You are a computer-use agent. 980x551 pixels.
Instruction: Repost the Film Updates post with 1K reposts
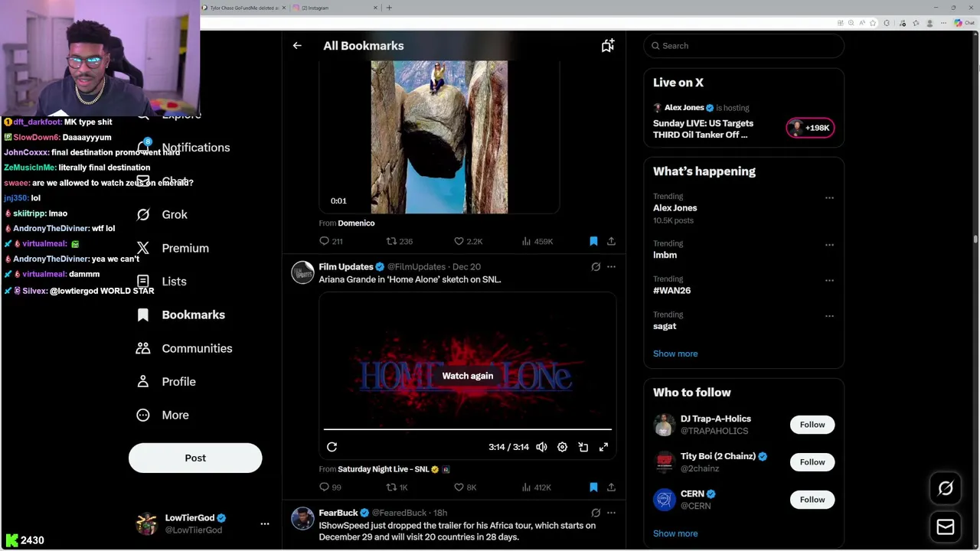(x=397, y=487)
